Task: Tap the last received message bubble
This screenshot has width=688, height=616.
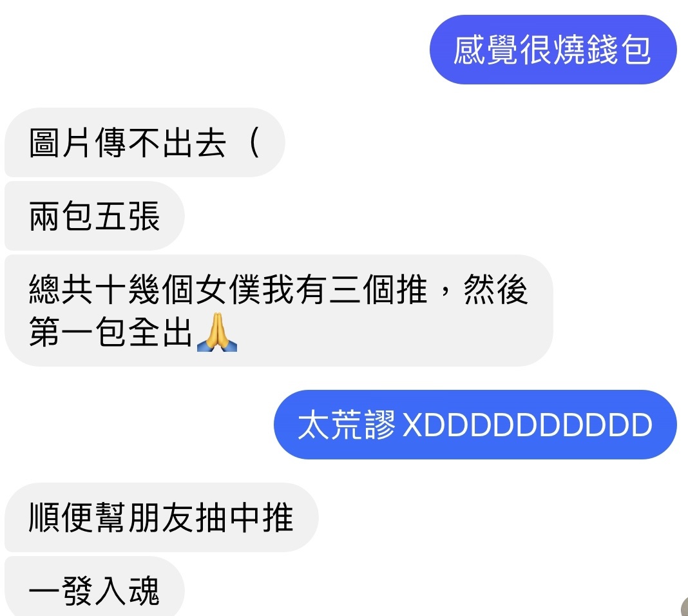Action: click(94, 588)
